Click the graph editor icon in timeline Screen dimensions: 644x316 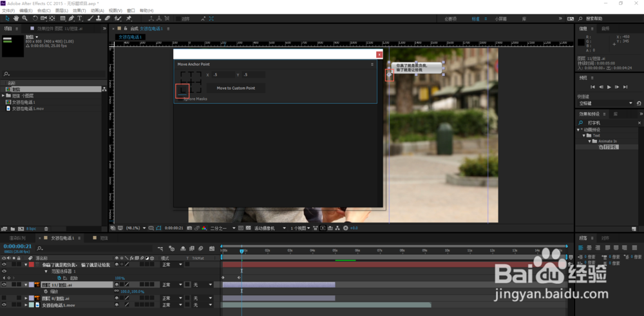pos(211,248)
